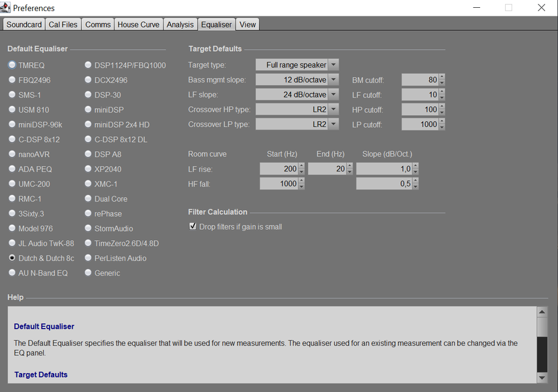Expand Crossover HP type dropdown
The image size is (558, 392).
(x=297, y=109)
